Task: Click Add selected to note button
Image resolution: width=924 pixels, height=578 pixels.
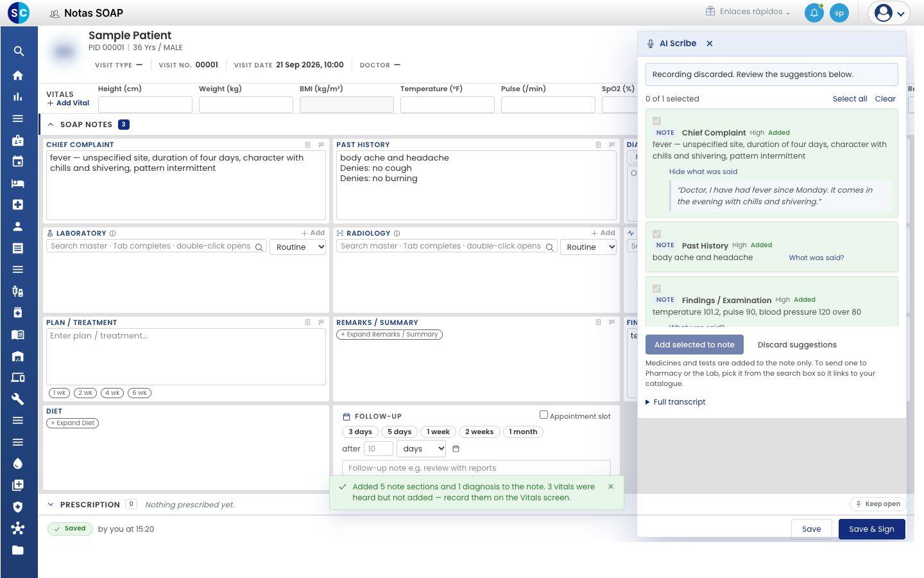Action: [x=694, y=345]
